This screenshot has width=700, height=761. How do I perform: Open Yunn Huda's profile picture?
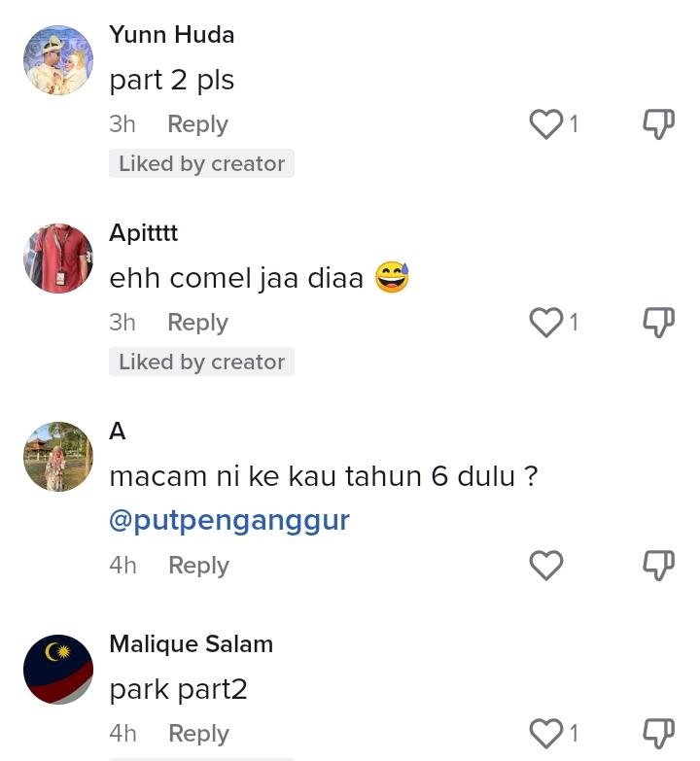click(58, 60)
